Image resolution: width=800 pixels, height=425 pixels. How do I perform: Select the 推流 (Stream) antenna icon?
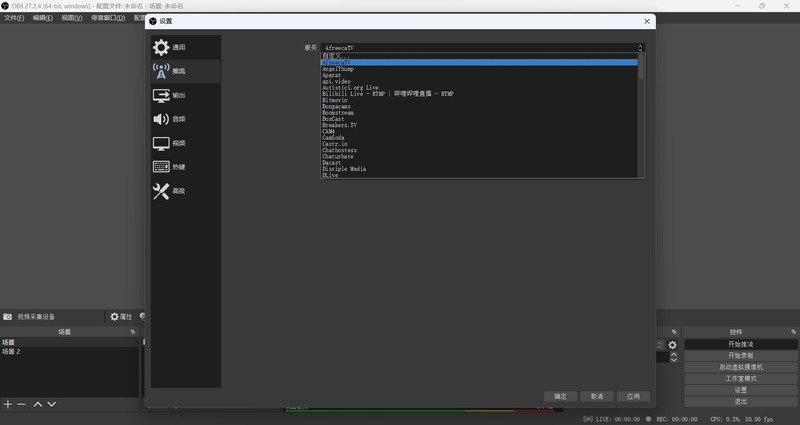point(161,71)
